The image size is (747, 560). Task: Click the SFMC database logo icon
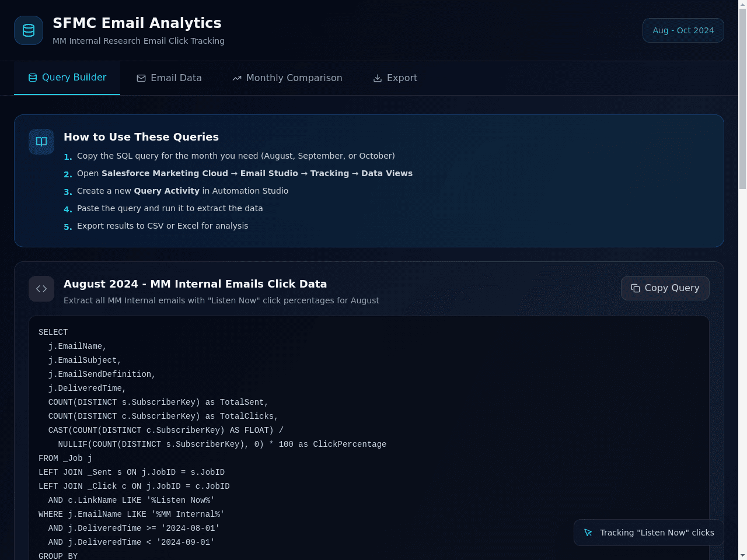pyautogui.click(x=29, y=30)
